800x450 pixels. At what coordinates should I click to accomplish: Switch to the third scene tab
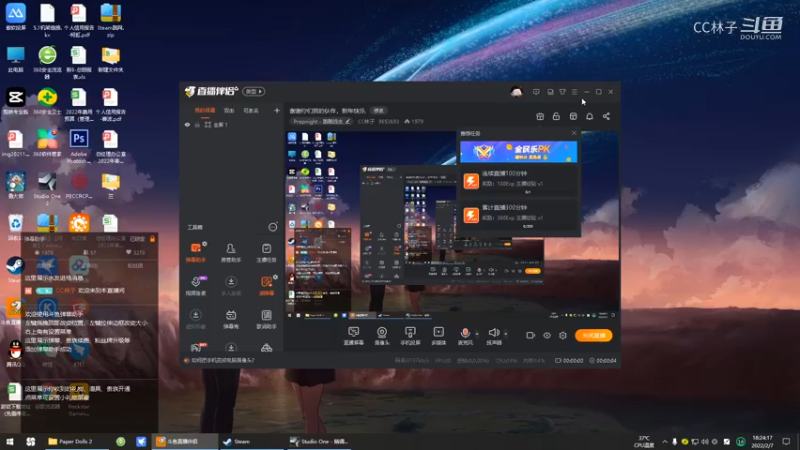click(251, 110)
